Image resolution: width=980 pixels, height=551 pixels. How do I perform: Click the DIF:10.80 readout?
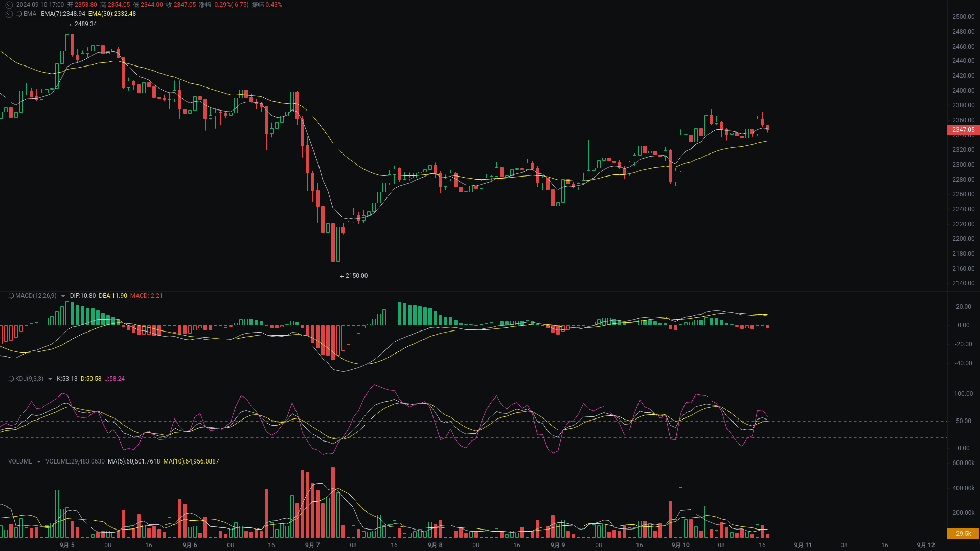click(x=83, y=296)
